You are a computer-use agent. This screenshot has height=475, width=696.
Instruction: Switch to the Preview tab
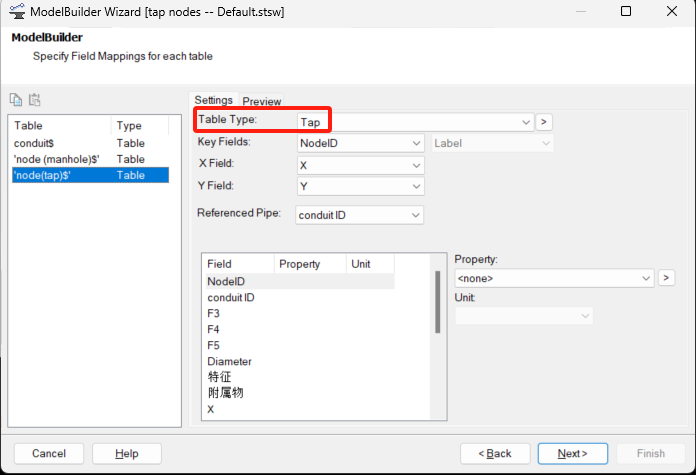(262, 101)
